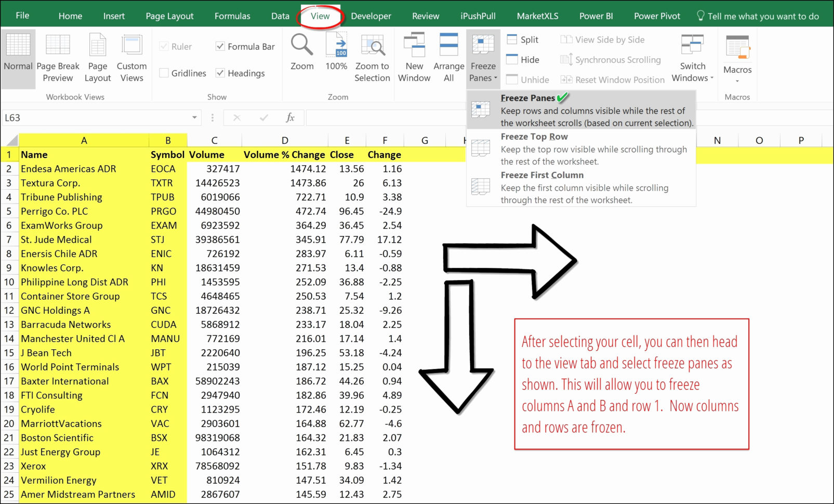Expand the Name Box dropdown
The height and width of the screenshot is (504, 834).
tap(194, 117)
